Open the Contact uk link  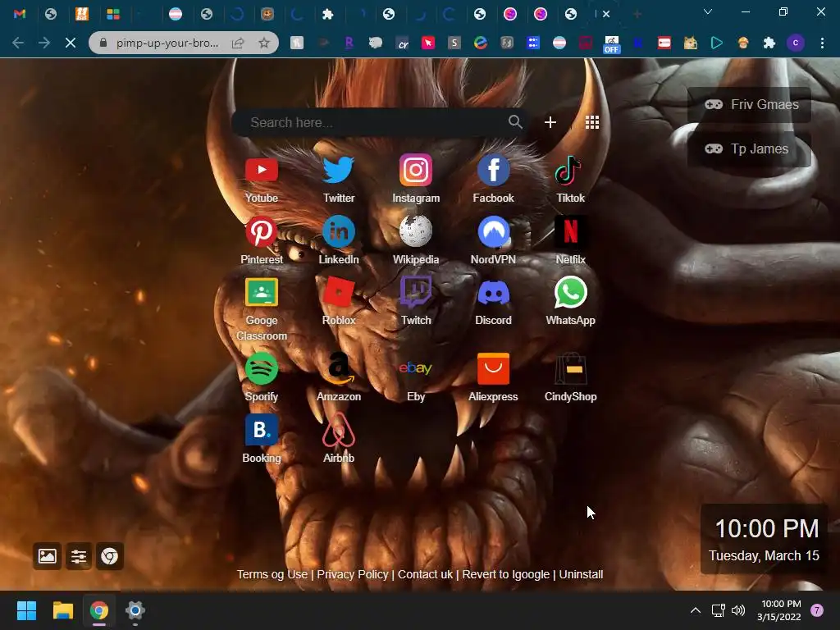pos(426,574)
